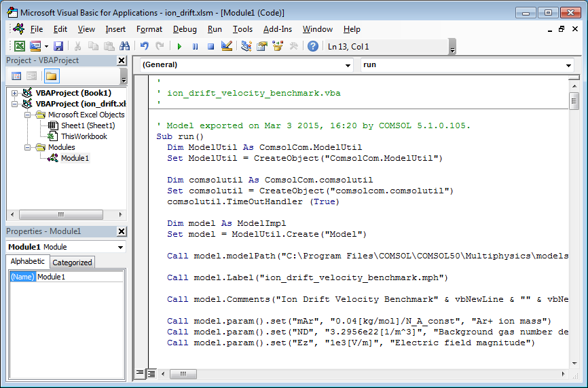Screen dimensions: 588x388
Task: Switch to the Categorized properties tab
Action: tap(72, 263)
